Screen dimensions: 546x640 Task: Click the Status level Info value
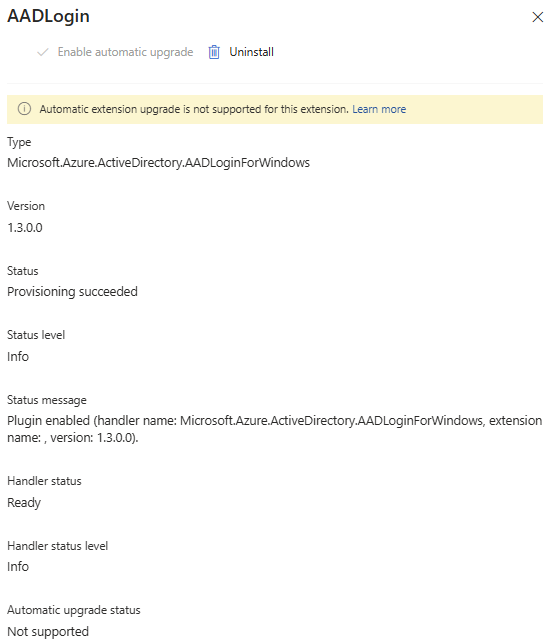coord(18,356)
